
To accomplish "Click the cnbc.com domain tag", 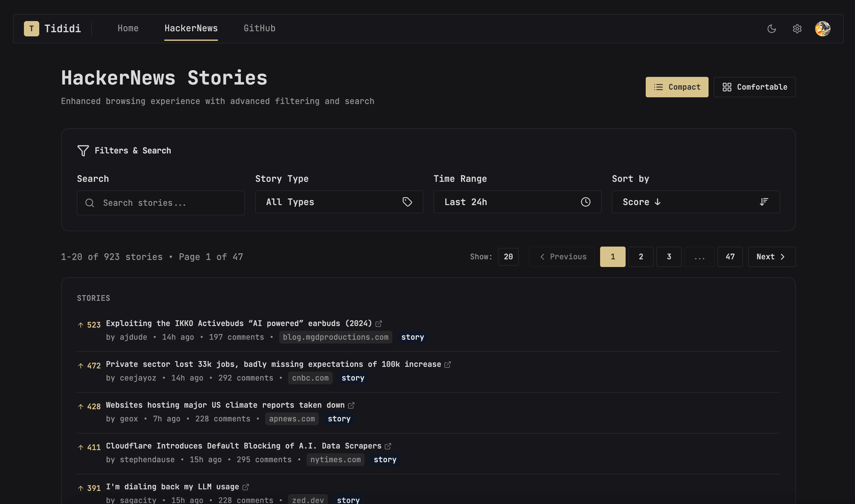I will (x=310, y=378).
